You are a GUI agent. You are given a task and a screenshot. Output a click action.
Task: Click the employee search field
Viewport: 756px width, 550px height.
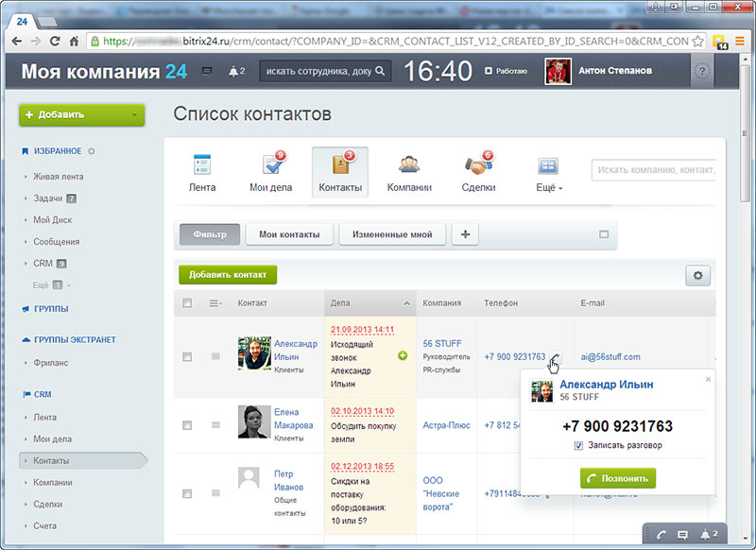(325, 71)
